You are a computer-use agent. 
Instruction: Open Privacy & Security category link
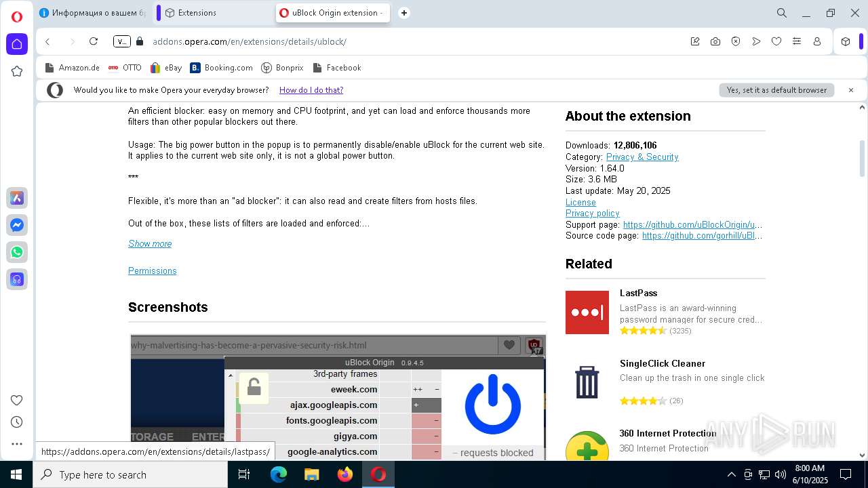coord(642,157)
